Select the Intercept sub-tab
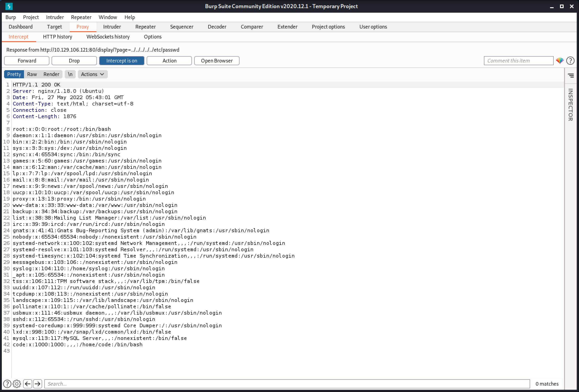Screen dimensions: 579x392 [18, 37]
